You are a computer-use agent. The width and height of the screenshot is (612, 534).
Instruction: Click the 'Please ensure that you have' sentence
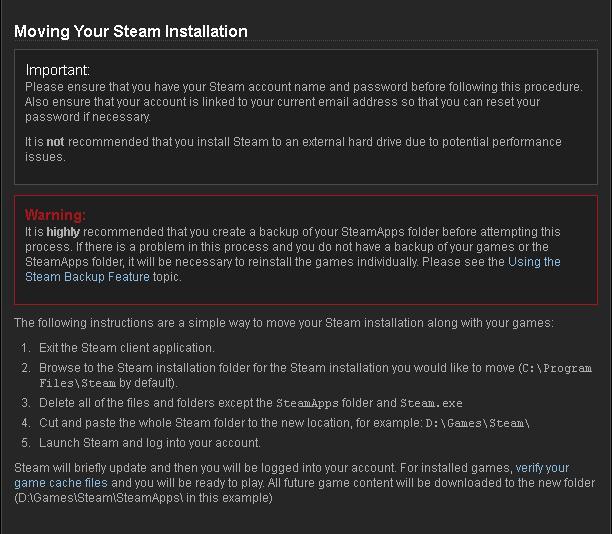[303, 87]
